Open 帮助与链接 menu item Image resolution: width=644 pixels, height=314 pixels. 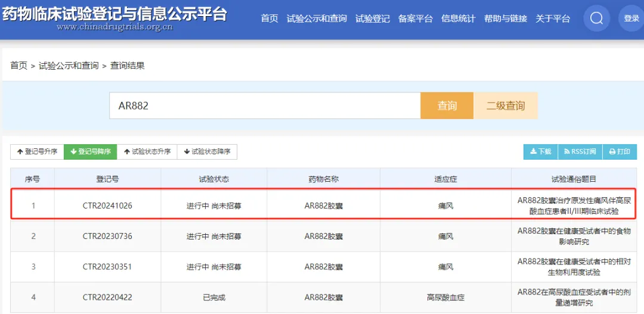click(506, 18)
